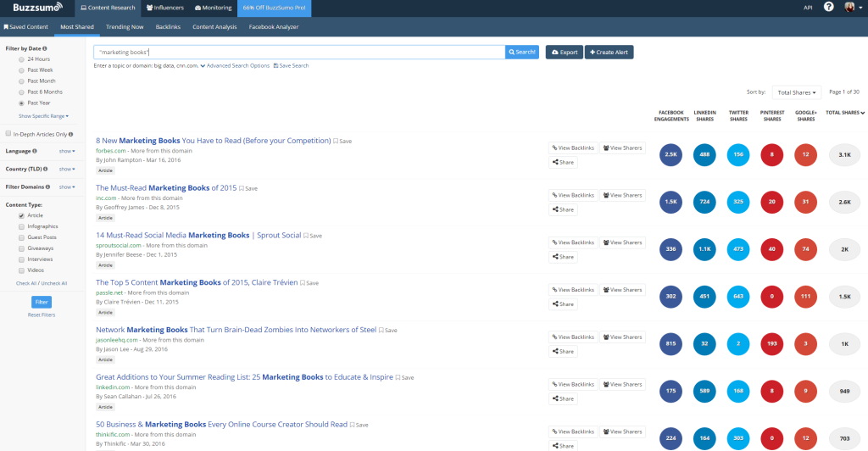Image resolution: width=868 pixels, height=451 pixels.
Task: Toggle the In-Depth Articles Only checkbox
Action: 8,134
